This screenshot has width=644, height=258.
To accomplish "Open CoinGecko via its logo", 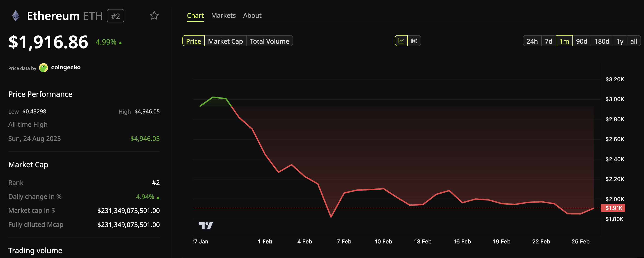I will point(44,67).
